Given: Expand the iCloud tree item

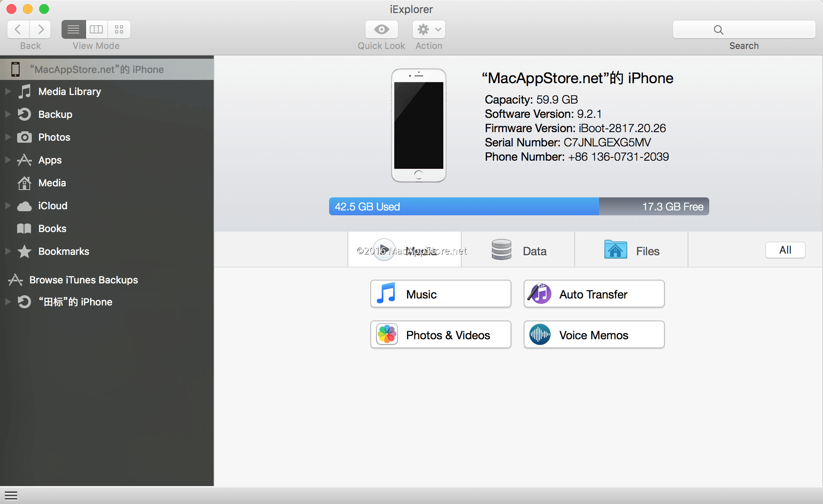Looking at the screenshot, I should click(x=8, y=206).
